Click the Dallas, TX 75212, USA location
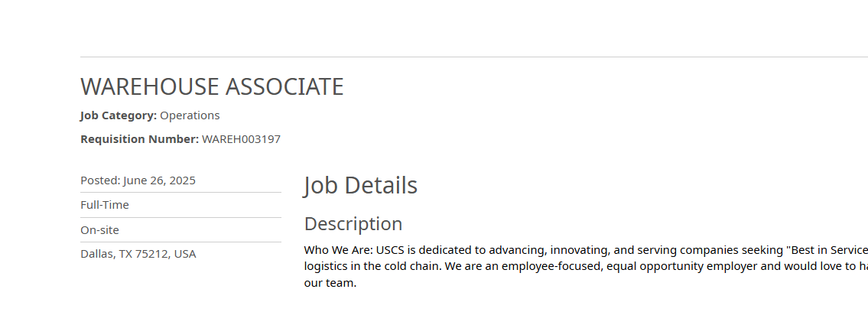The width and height of the screenshot is (868, 312). [138, 254]
